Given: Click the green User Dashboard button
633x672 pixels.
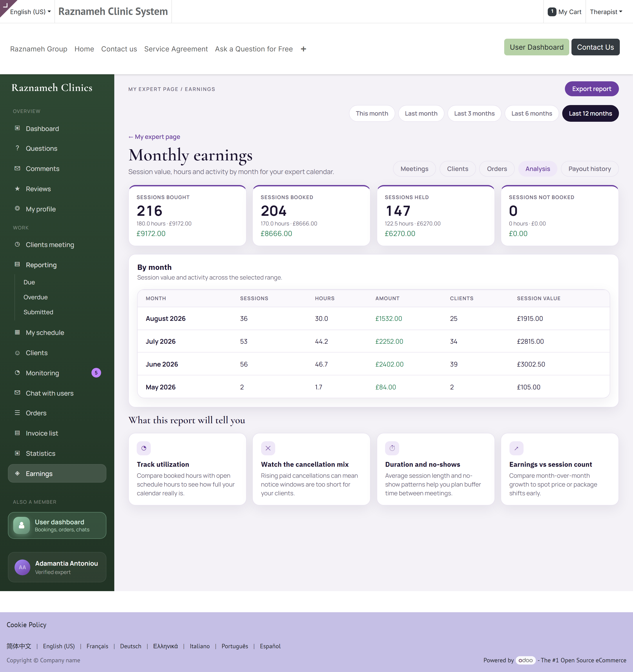Looking at the screenshot, I should [x=536, y=47].
